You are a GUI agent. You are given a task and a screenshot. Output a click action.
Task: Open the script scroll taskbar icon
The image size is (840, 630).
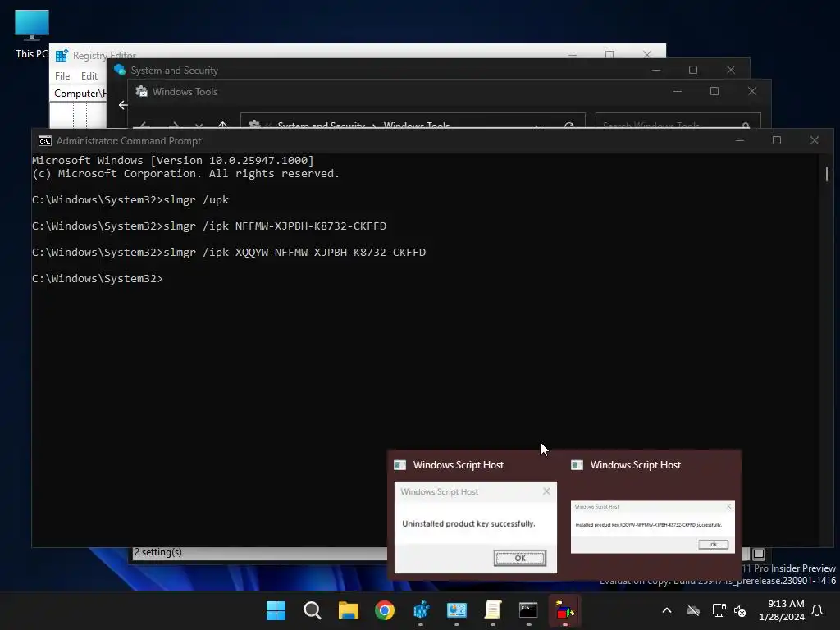pos(493,610)
